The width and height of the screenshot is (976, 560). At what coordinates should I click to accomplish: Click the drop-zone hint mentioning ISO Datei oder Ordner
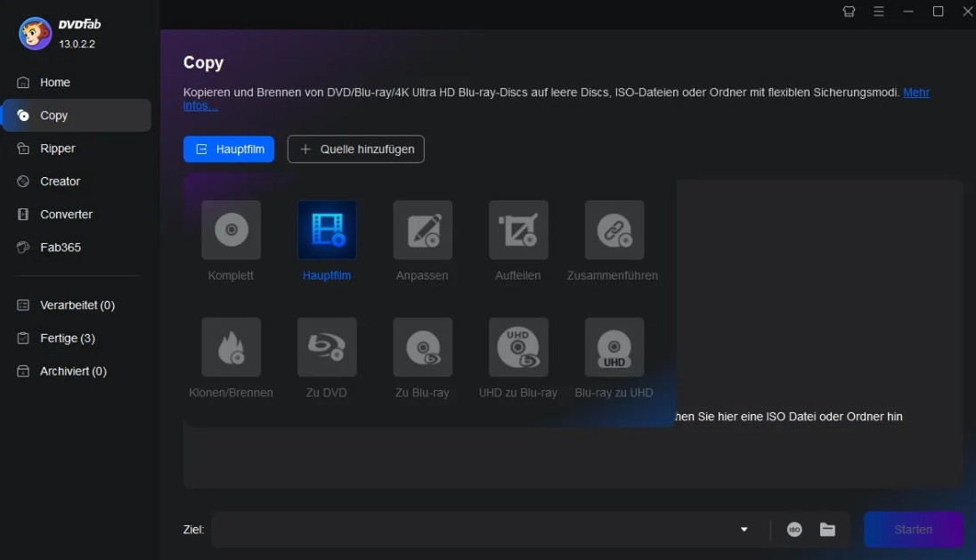tap(789, 417)
